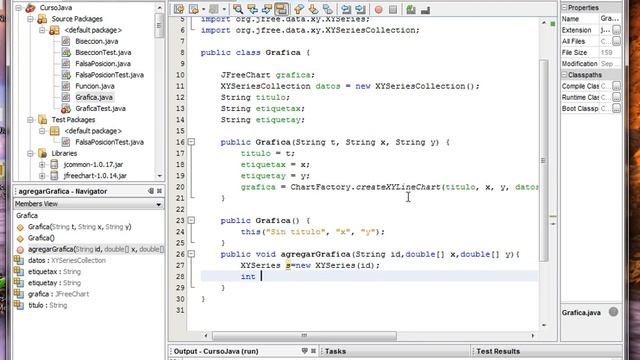Collapse the CursoJava project node
Viewport: 640px width, 360px height.
[x=18, y=8]
